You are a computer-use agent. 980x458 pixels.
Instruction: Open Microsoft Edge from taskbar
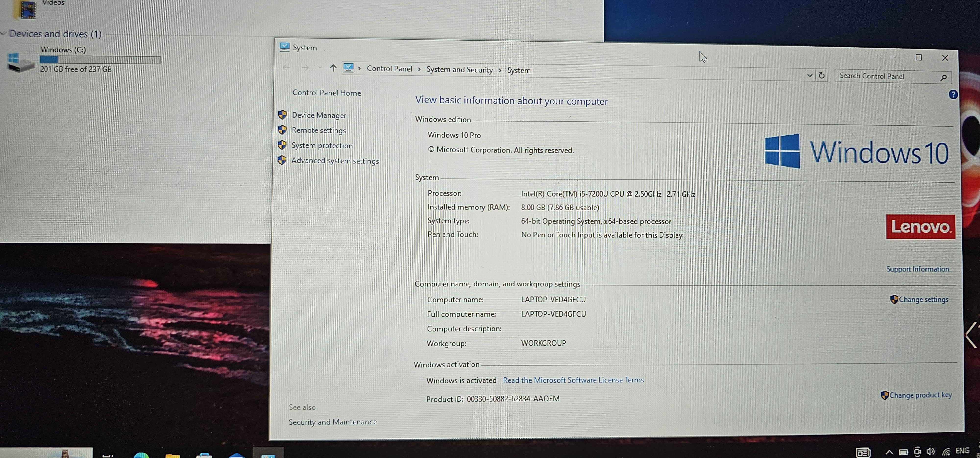[x=141, y=455]
